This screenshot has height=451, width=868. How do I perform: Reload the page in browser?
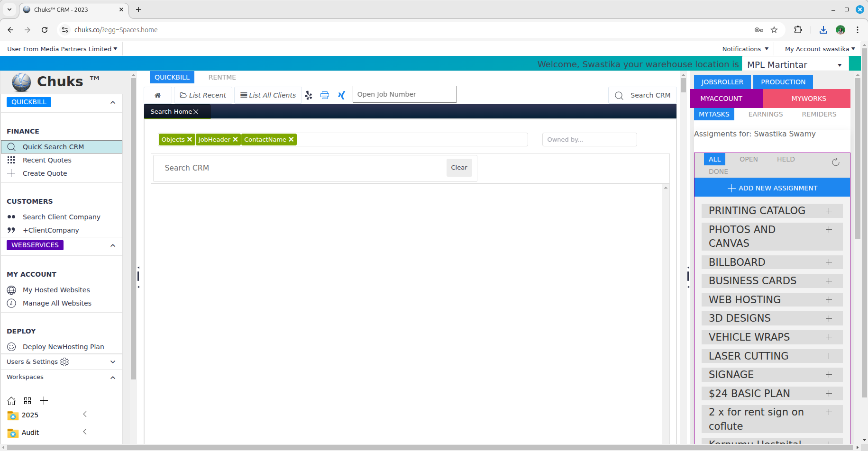click(45, 30)
